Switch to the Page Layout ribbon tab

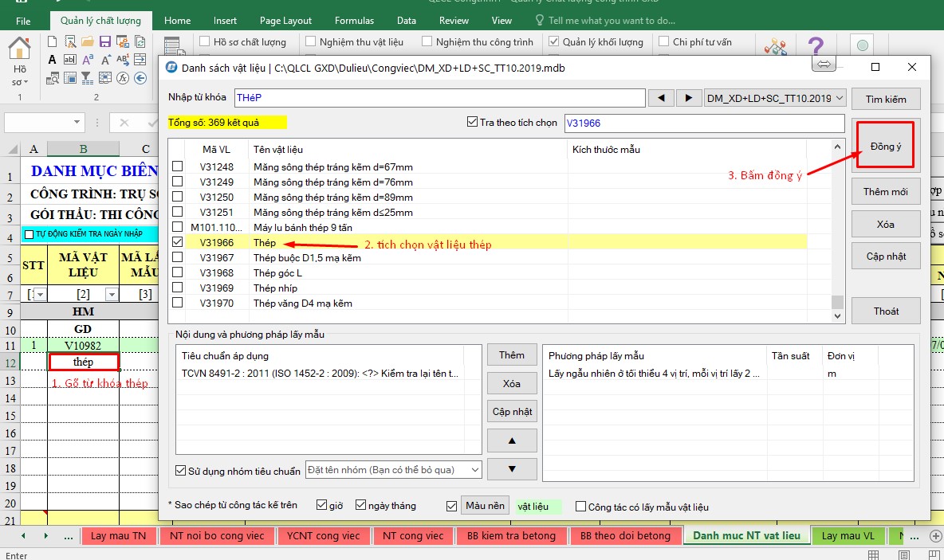pyautogui.click(x=285, y=21)
